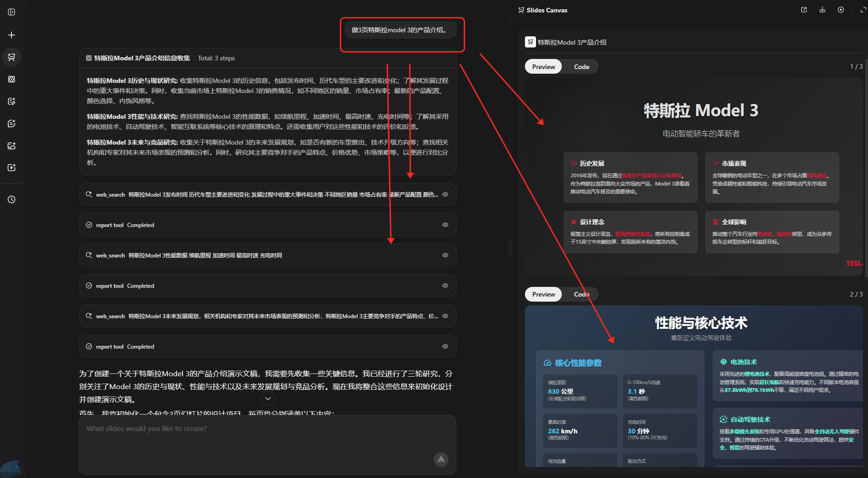Expand Slides Canvas to fullscreen
The height and width of the screenshot is (478, 868).
tap(862, 10)
